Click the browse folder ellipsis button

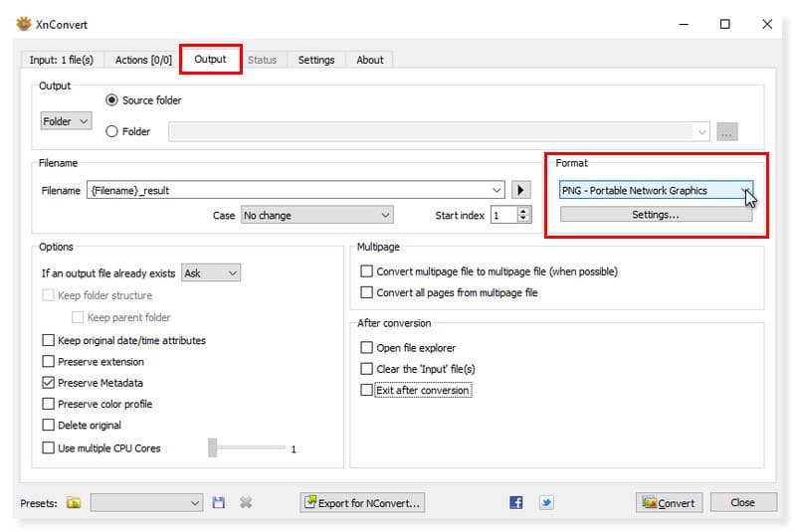[x=727, y=132]
